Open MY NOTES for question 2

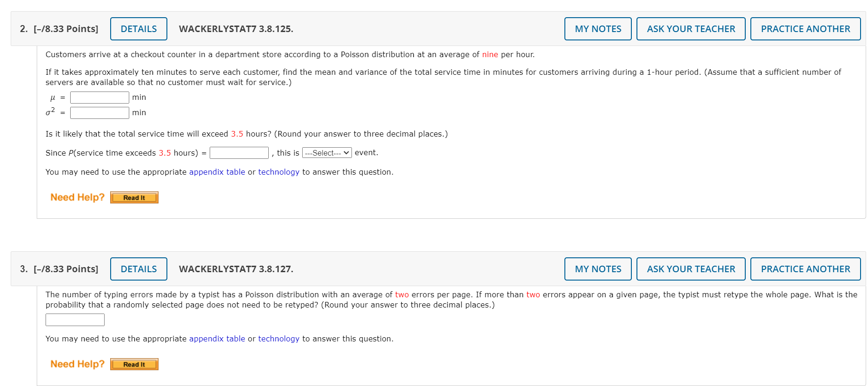[597, 28]
